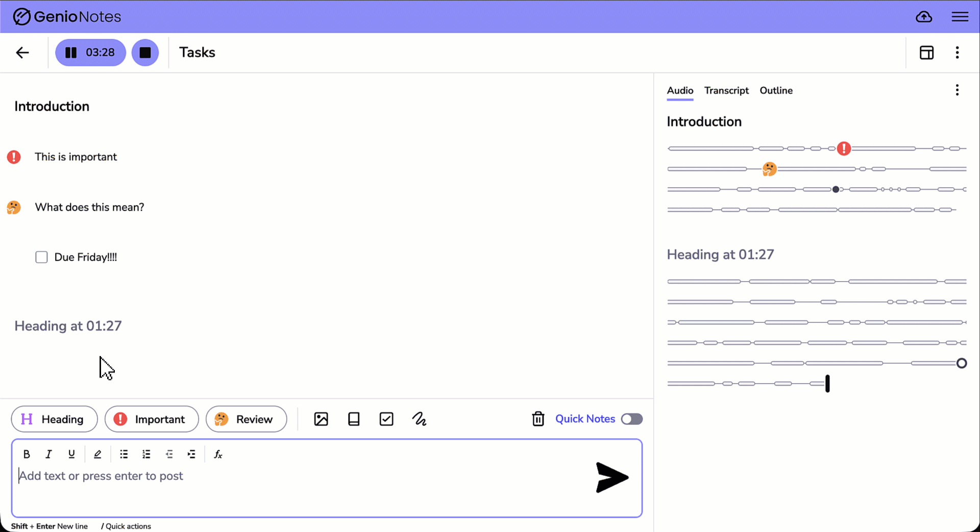Increase indent of text

191,454
